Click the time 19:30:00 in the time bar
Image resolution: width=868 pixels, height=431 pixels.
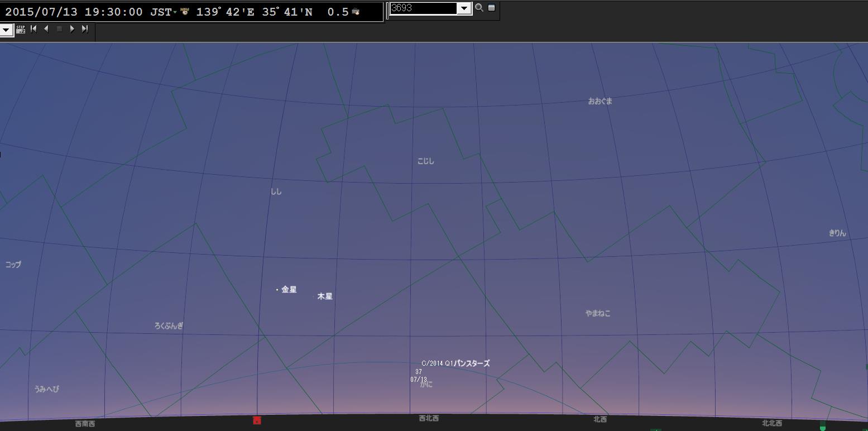(x=114, y=12)
